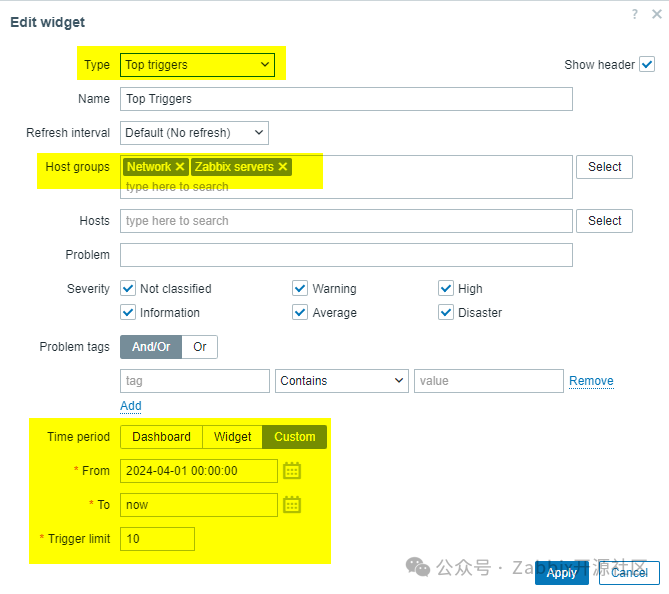Open the Refresh interval dropdown
Screen dimensions: 669x594
194,133
